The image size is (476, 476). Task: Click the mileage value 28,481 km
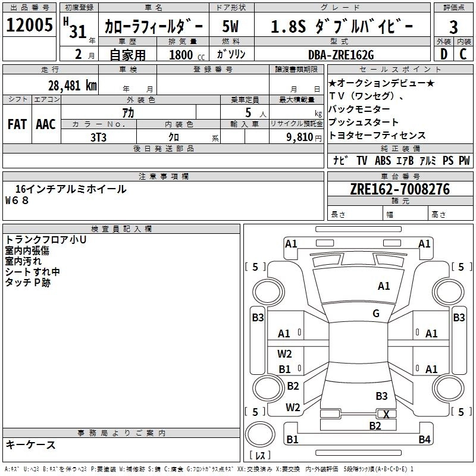tap(71, 85)
